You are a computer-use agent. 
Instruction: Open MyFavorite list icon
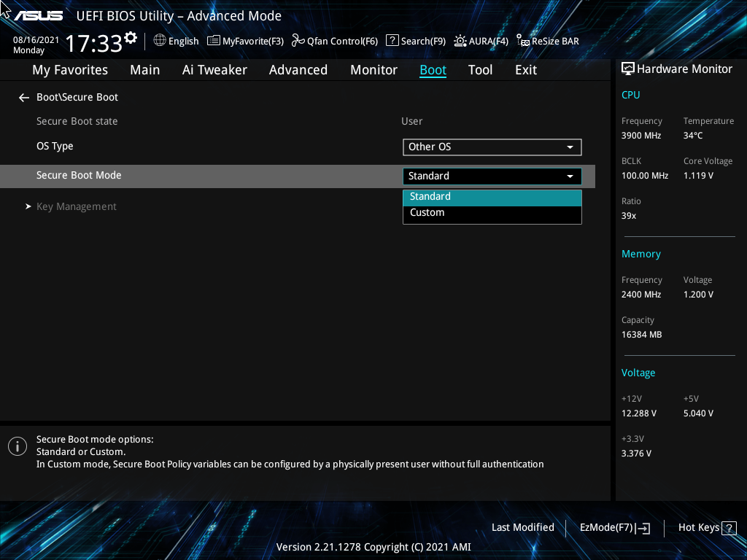pyautogui.click(x=214, y=41)
